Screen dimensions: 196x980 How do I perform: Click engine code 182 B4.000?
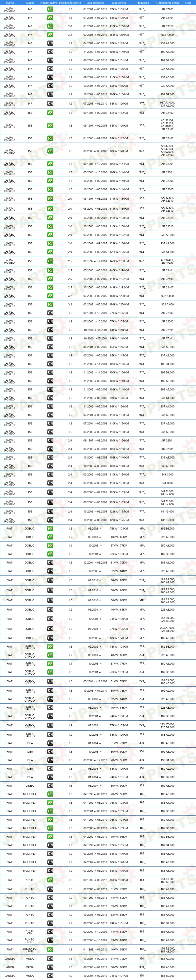167,845
